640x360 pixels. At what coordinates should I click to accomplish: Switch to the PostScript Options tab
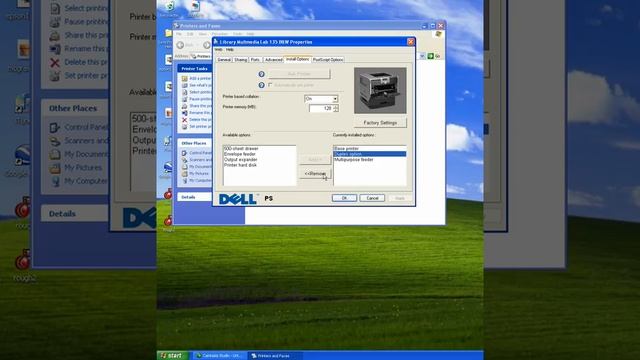[x=328, y=60]
